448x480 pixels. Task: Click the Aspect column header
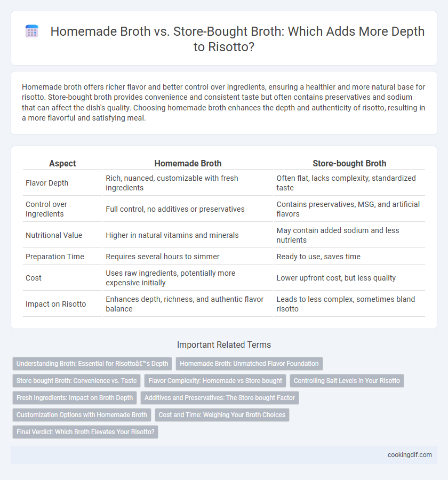[62, 164]
